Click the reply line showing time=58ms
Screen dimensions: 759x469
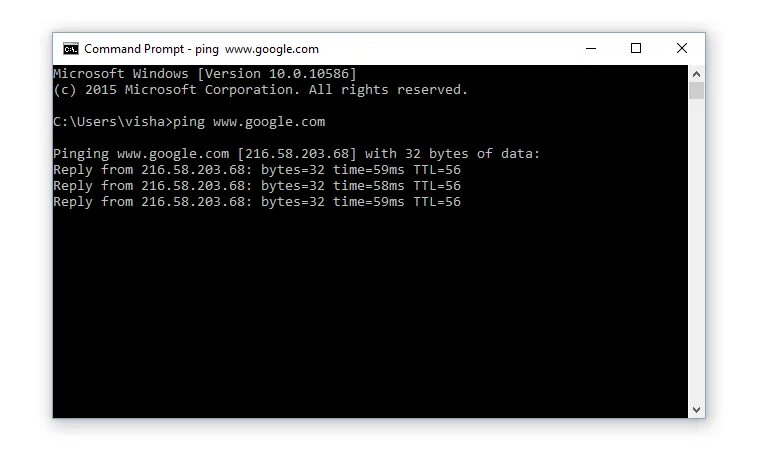click(x=256, y=186)
